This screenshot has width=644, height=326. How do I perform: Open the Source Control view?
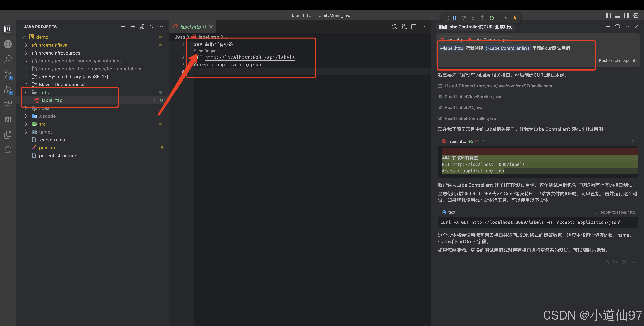coord(8,74)
